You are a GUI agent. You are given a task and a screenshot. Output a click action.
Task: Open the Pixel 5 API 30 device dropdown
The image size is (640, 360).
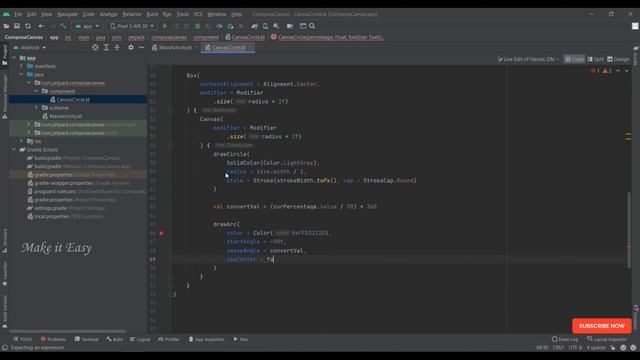click(132, 26)
